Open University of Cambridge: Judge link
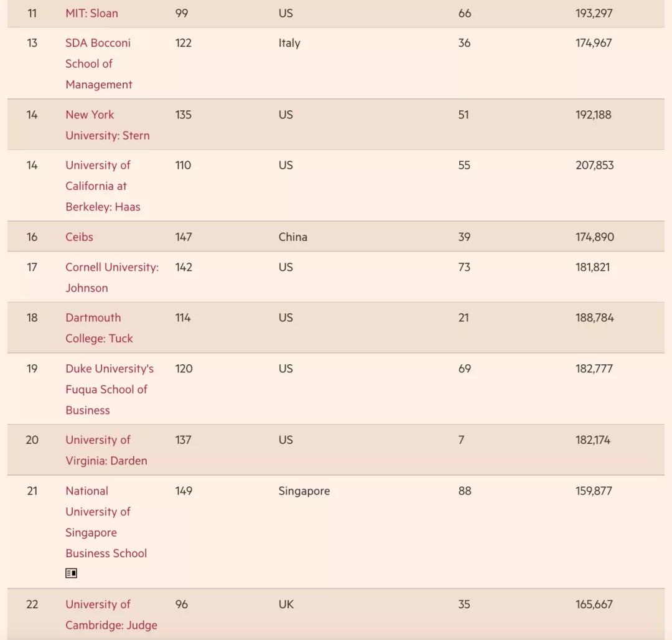The height and width of the screenshot is (640, 672). [x=111, y=614]
